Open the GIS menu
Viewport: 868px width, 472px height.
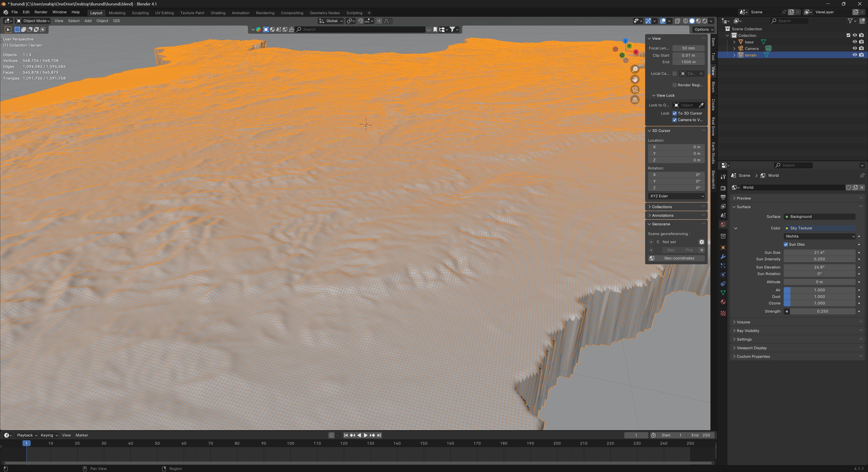coord(116,21)
